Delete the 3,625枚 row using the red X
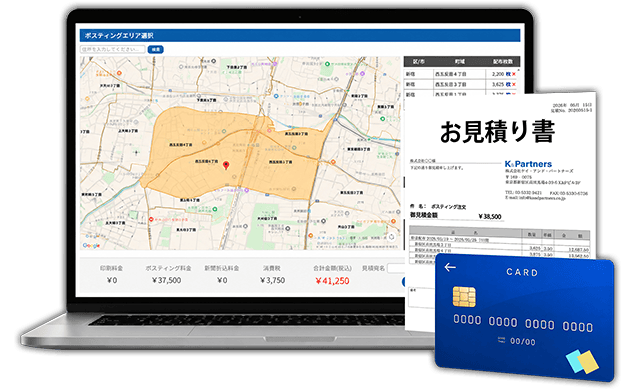635x390 pixels. pyautogui.click(x=514, y=84)
